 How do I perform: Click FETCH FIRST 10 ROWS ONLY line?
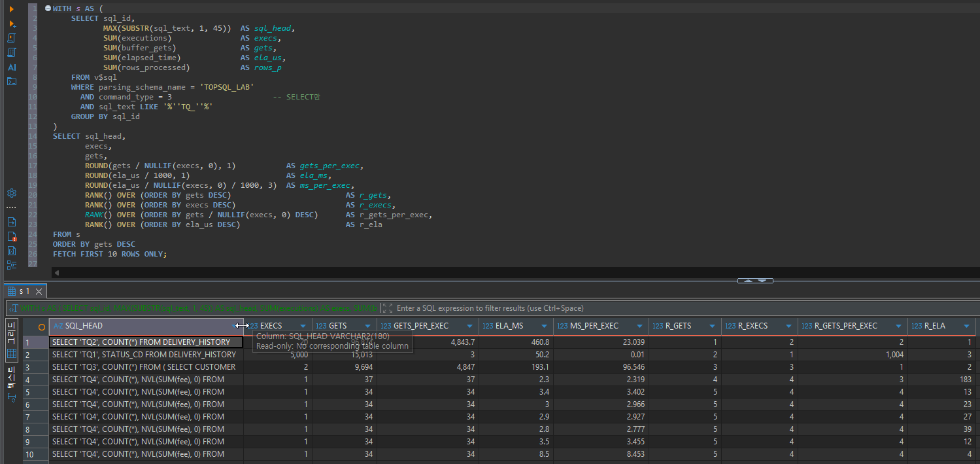[x=110, y=254]
